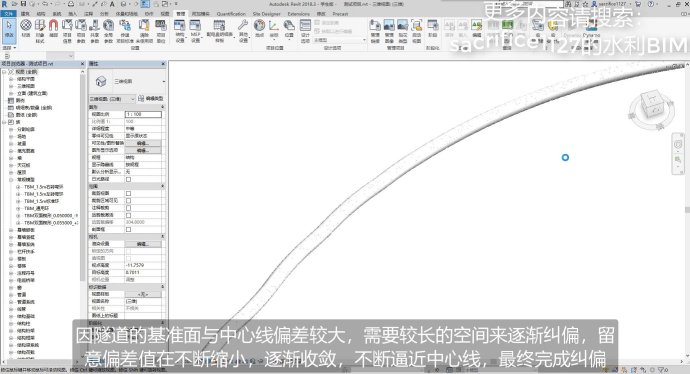The width and height of the screenshot is (690, 374).
Task: Switch to the Site Designer tab
Action: pyautogui.click(x=266, y=14)
